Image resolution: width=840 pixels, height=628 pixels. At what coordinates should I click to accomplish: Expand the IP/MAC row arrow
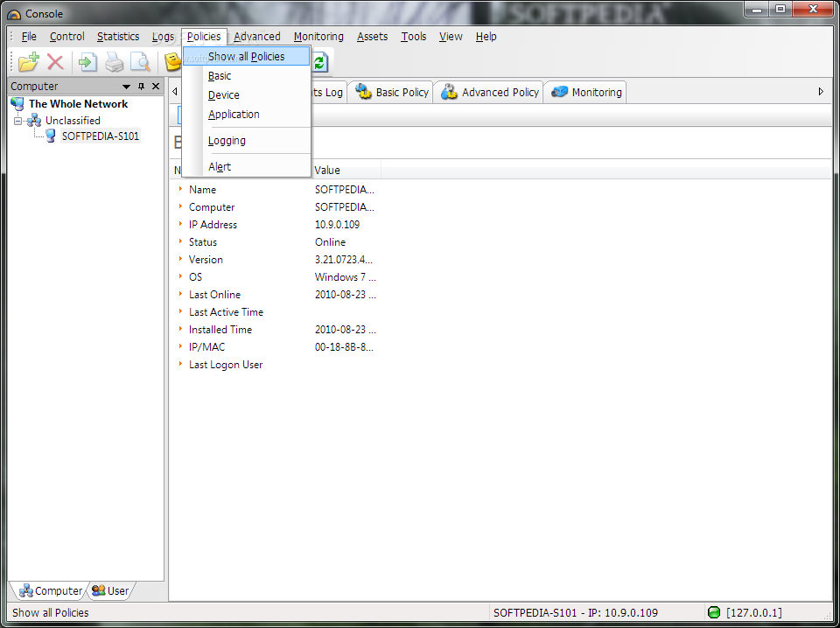point(180,346)
